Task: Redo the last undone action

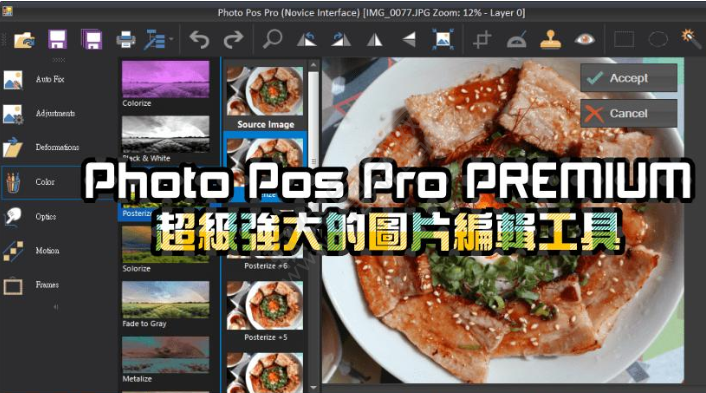Action: point(233,40)
